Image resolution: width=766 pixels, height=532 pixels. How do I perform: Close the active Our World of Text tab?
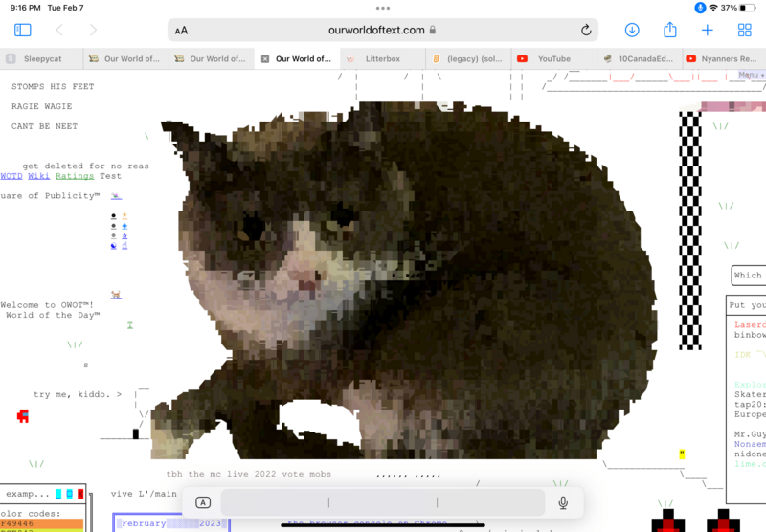click(265, 59)
